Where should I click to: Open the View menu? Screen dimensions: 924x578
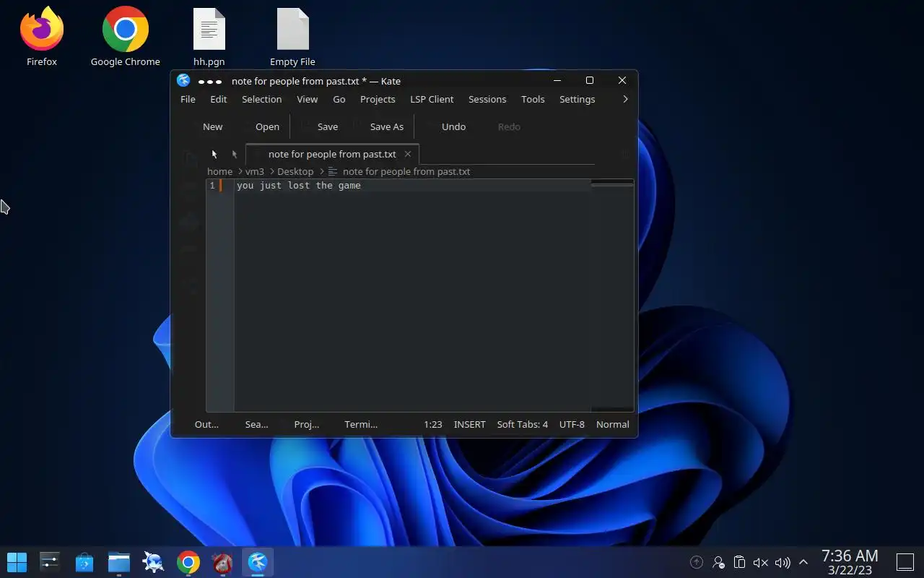307,99
